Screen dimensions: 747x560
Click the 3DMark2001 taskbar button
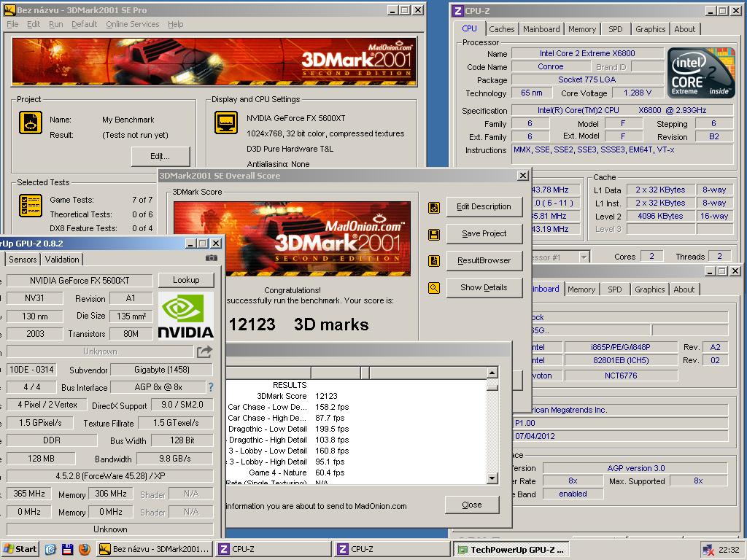pyautogui.click(x=155, y=549)
